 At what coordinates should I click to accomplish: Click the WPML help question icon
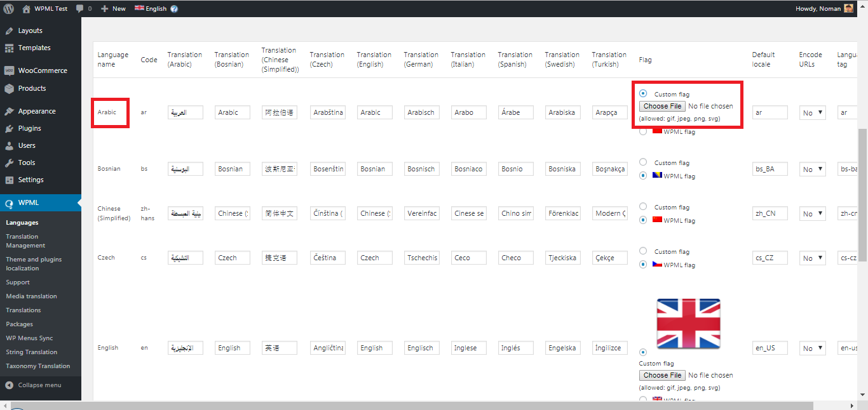pyautogui.click(x=174, y=9)
